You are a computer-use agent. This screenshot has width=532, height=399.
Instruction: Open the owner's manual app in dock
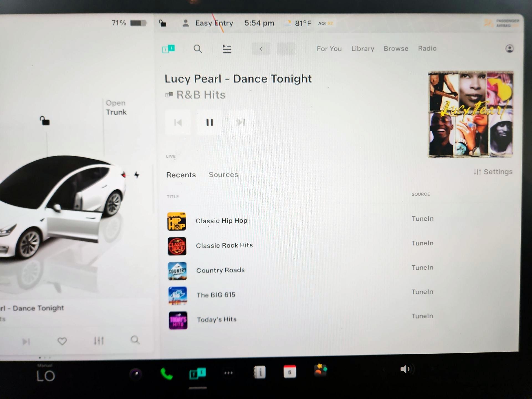pos(260,372)
